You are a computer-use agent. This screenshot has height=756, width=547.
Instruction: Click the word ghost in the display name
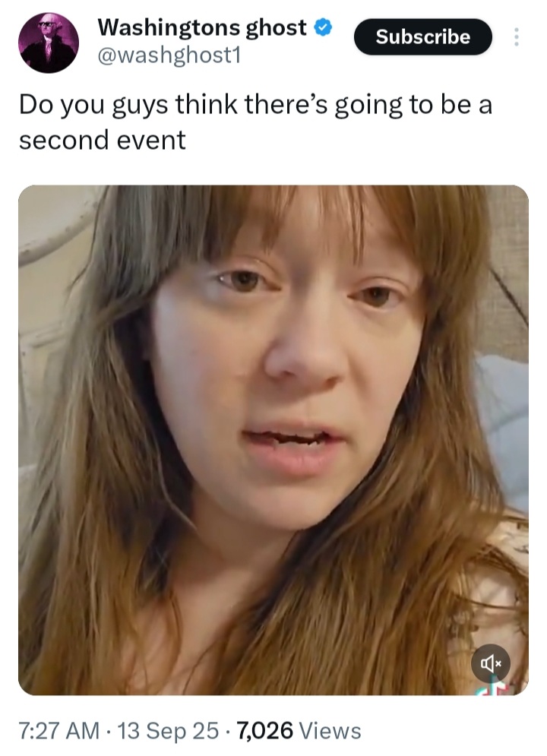tap(276, 28)
